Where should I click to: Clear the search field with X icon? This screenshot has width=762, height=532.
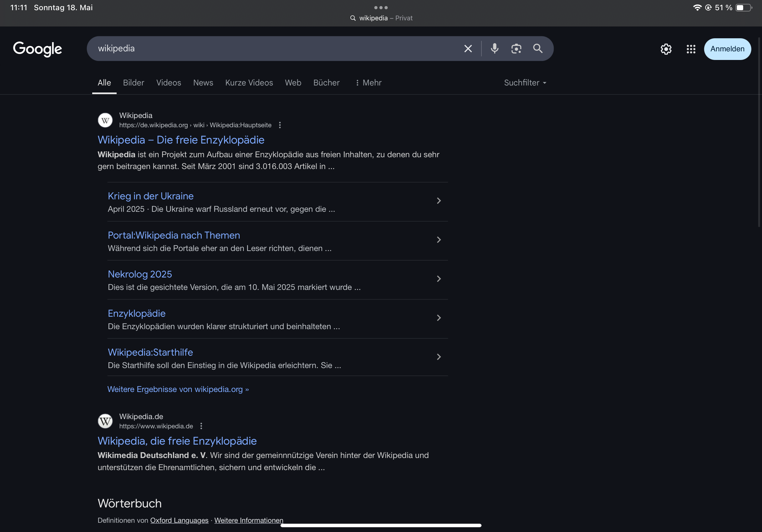coord(468,49)
